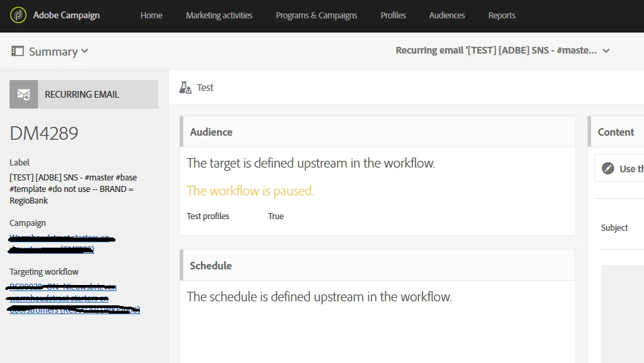This screenshot has height=363, width=644.
Task: Click 'The target is defined upstream' text
Action: point(311,163)
